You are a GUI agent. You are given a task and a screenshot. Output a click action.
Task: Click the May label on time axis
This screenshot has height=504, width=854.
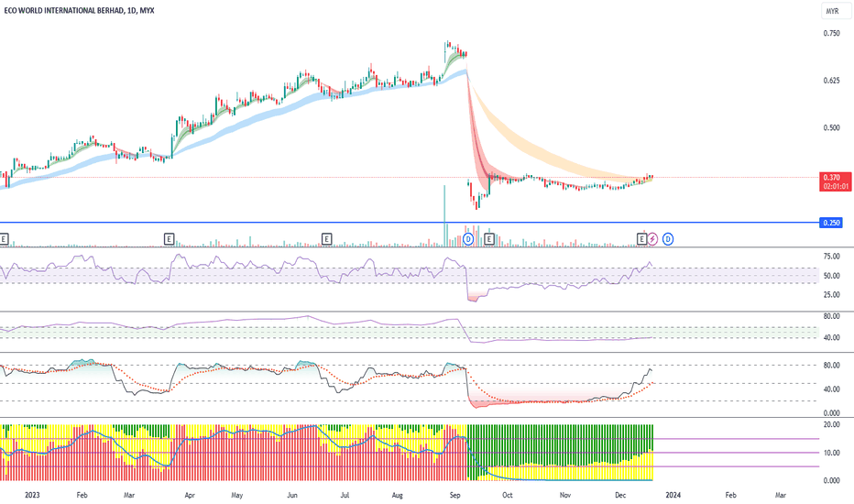pyautogui.click(x=237, y=495)
